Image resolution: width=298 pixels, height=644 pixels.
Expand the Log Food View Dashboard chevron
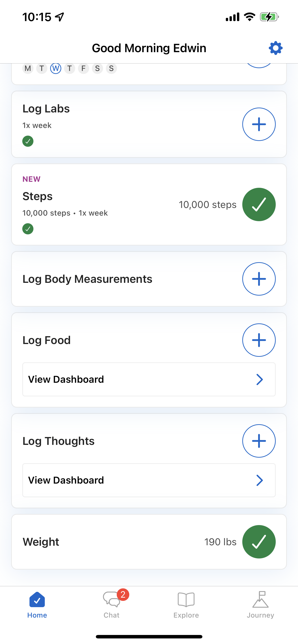click(259, 379)
